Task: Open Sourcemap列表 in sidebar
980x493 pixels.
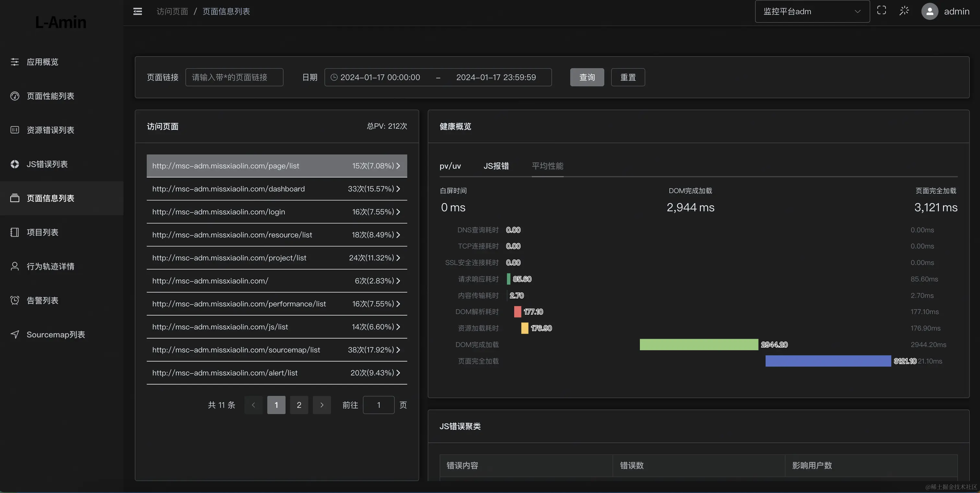Action: (x=55, y=334)
